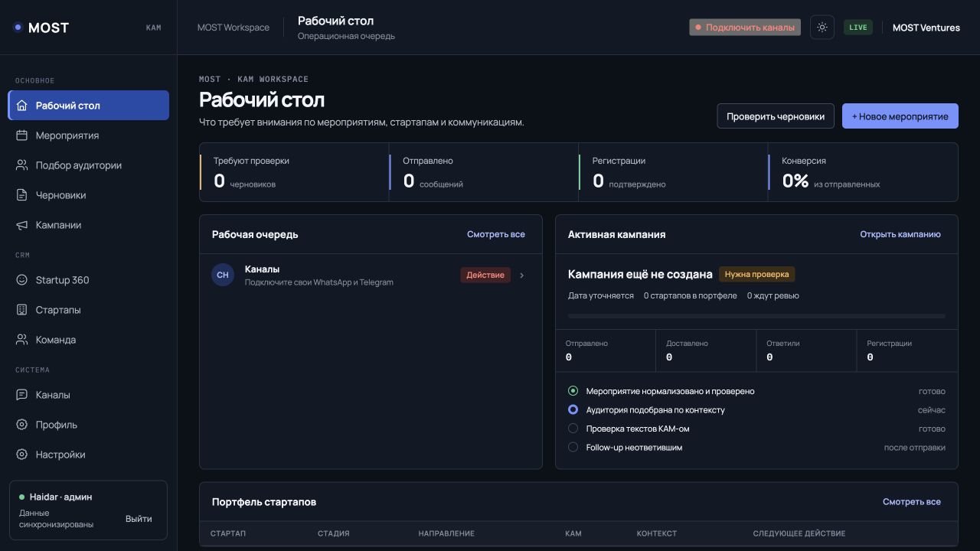
Task: Click the Подключить каналы button
Action: tap(745, 28)
